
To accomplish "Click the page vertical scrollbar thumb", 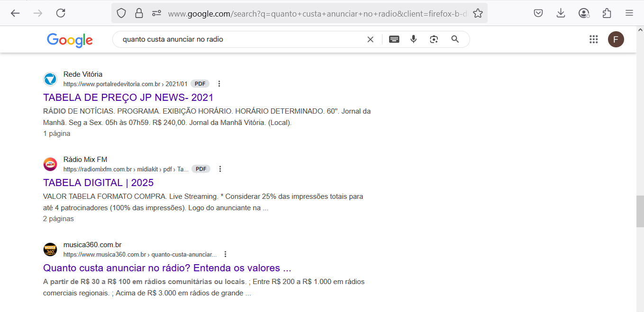I will click(640, 211).
